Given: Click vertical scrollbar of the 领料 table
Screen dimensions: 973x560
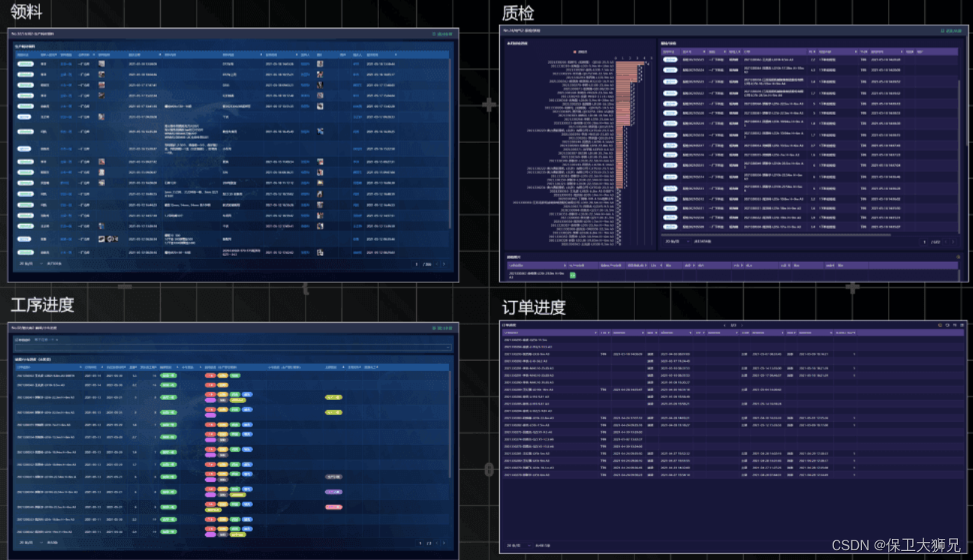Looking at the screenshot, I should pyautogui.click(x=450, y=143).
